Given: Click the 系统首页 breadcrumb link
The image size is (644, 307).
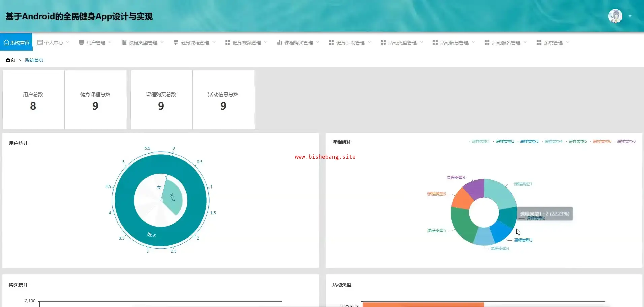Looking at the screenshot, I should [34, 60].
